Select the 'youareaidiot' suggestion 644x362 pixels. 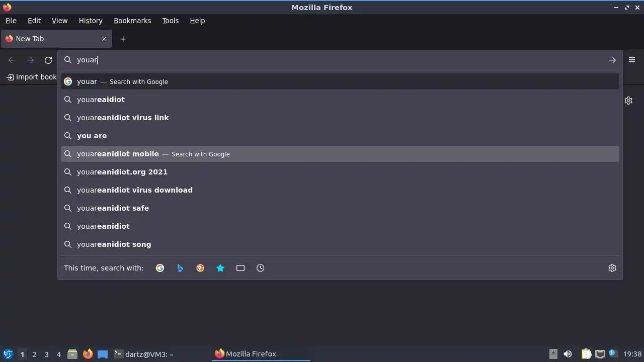340,100
